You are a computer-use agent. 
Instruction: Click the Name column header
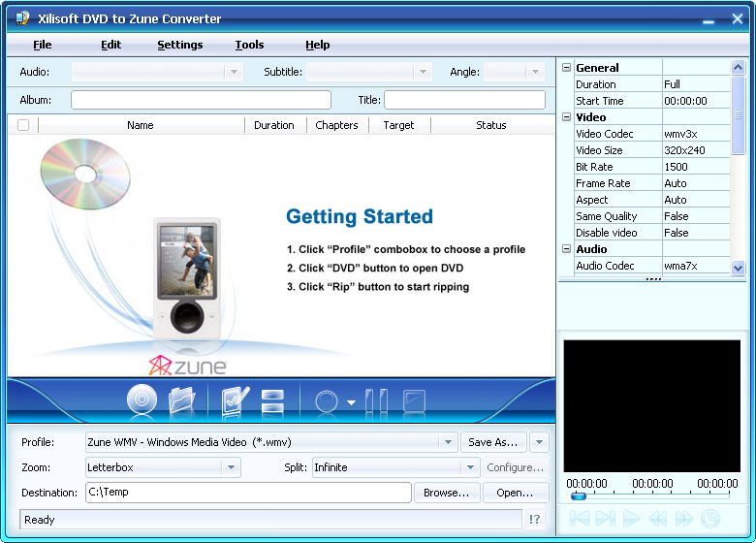tap(141, 125)
